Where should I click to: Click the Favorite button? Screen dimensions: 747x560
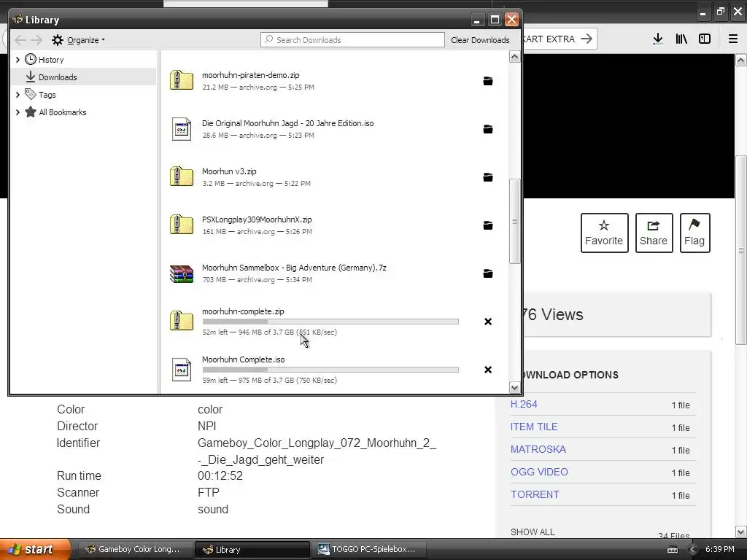[x=604, y=233]
